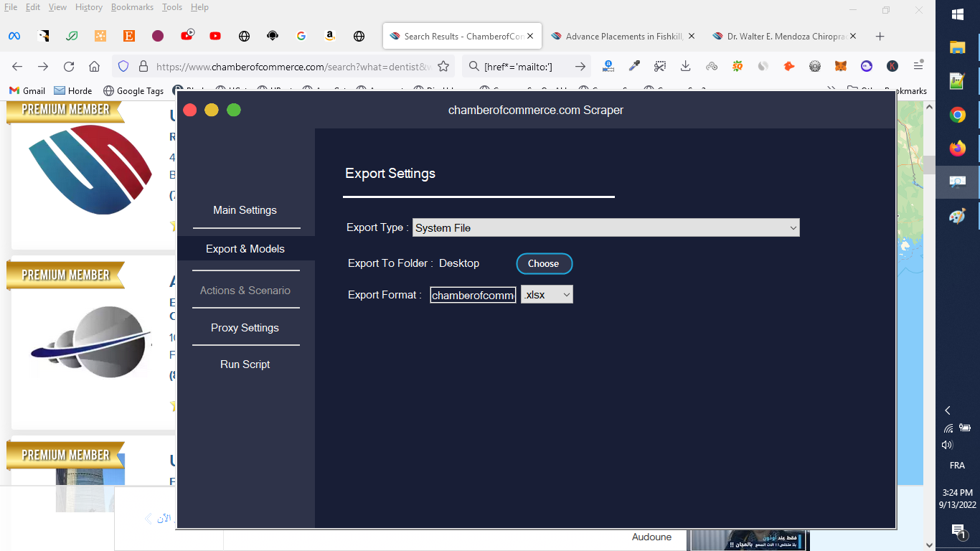
Task: Open the .xlsx file format dropdown
Action: click(547, 295)
